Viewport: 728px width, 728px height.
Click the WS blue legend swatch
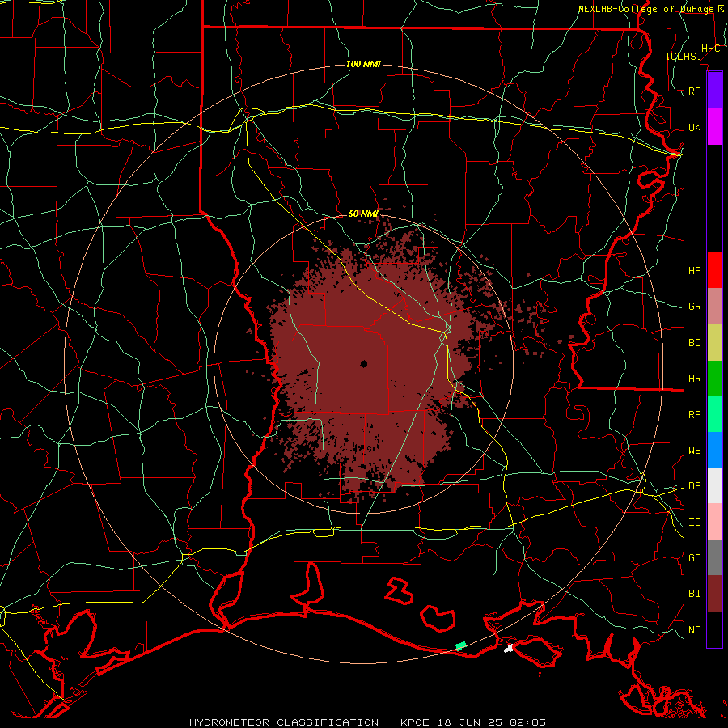coord(714,450)
